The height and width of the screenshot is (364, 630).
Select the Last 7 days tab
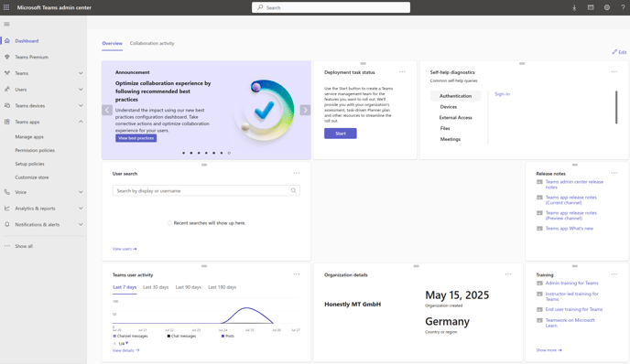click(125, 287)
